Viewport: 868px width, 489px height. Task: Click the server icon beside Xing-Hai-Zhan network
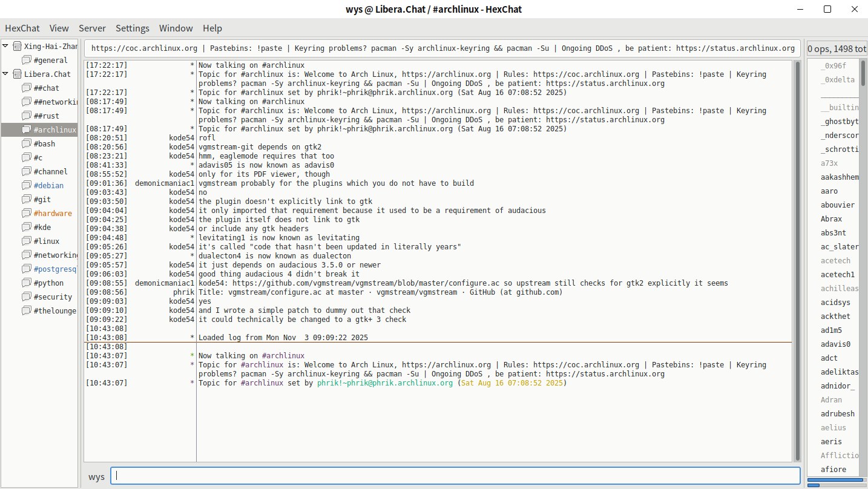click(16, 46)
